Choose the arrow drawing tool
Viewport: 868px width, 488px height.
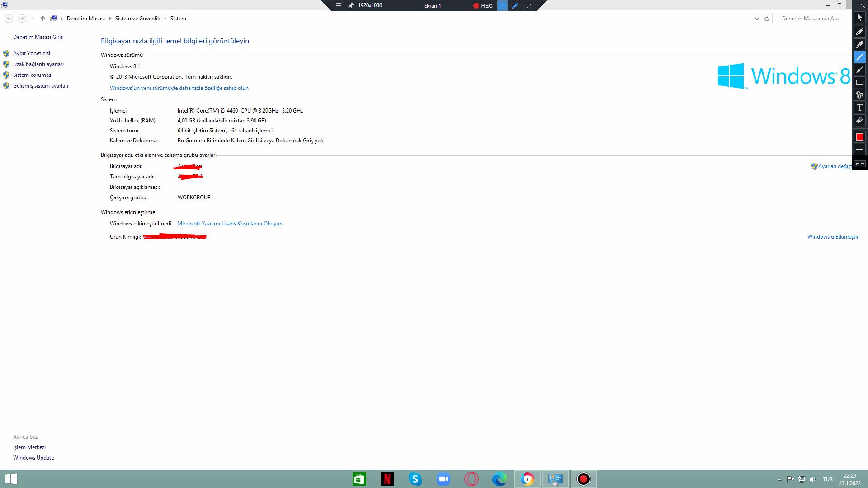(859, 70)
